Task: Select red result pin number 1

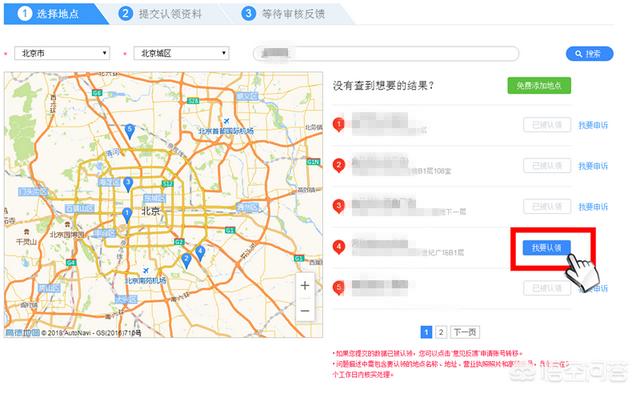Action: click(339, 125)
